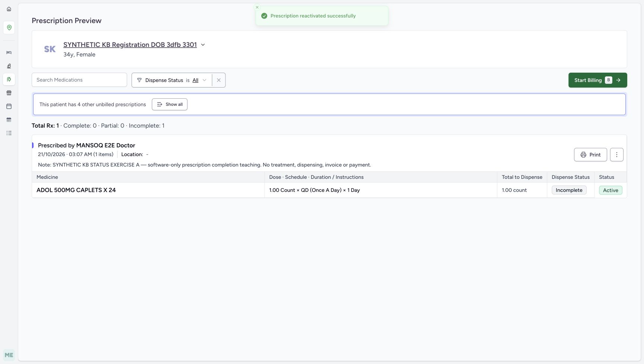The height and width of the screenshot is (364, 644).
Task: Select the highlighted green pharmacy sidebar icon
Action: coord(9,79)
